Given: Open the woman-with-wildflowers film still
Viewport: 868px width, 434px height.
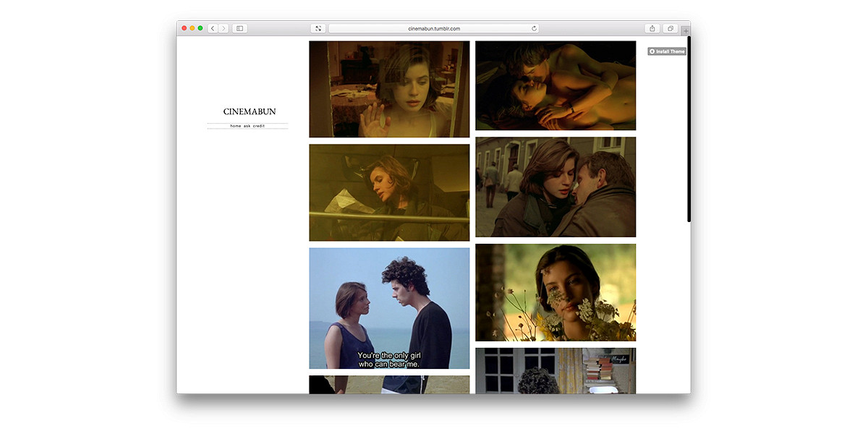Looking at the screenshot, I should point(556,292).
